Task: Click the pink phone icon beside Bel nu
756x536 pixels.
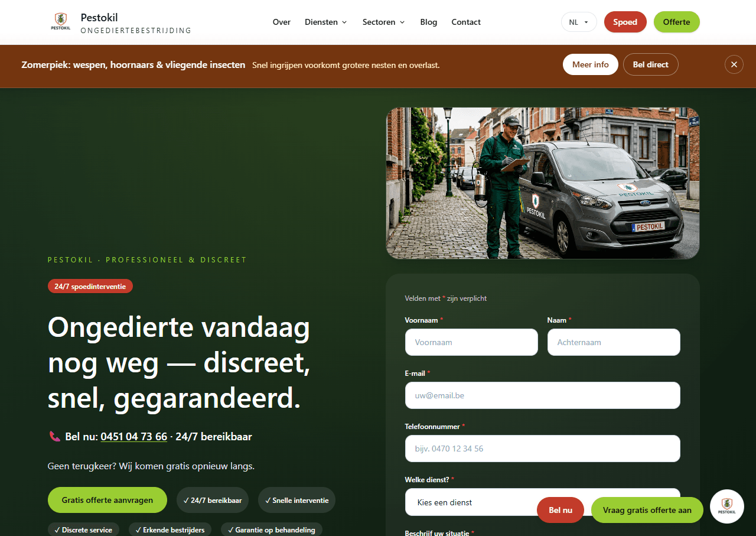Action: coord(54,437)
